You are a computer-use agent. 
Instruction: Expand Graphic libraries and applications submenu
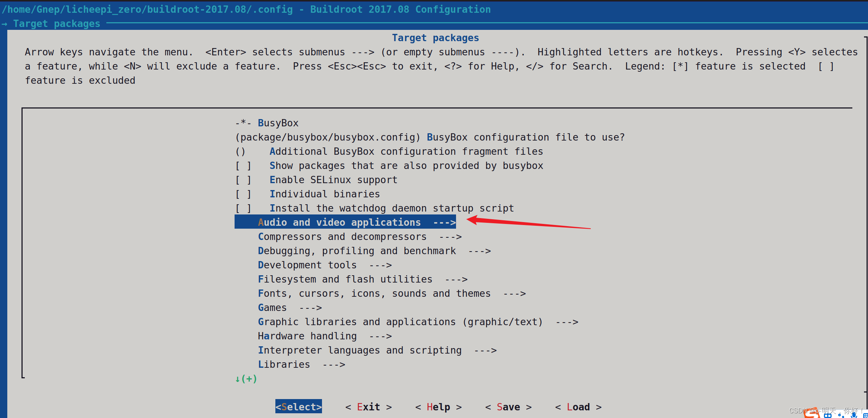418,322
